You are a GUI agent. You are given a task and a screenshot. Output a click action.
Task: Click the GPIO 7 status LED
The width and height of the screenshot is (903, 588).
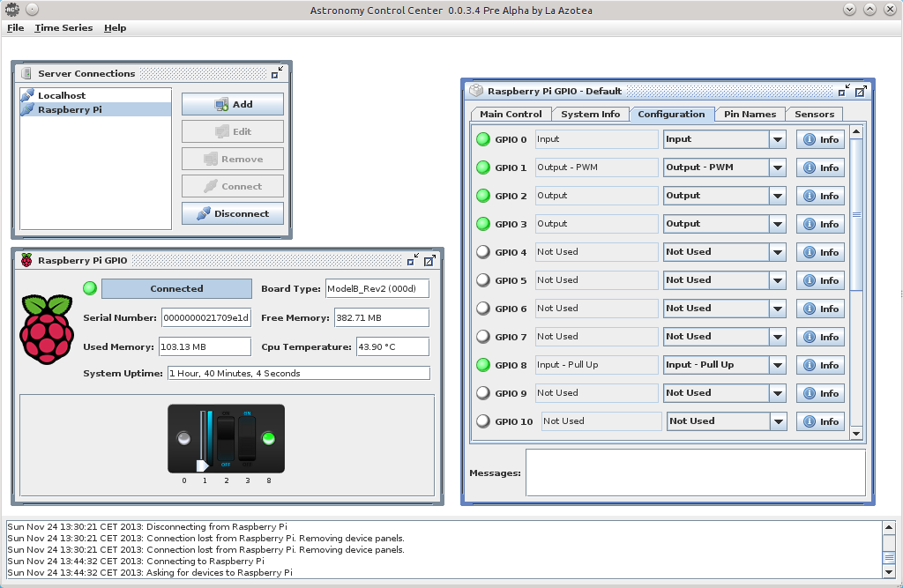pos(483,337)
